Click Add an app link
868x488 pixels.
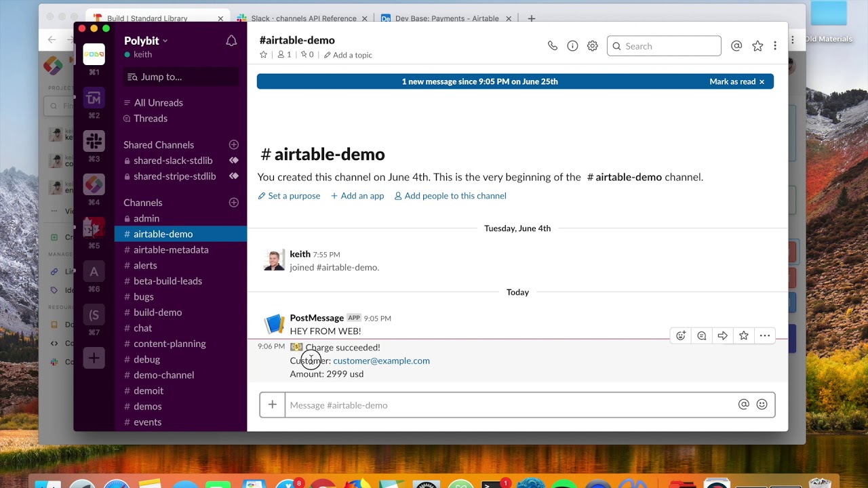click(x=357, y=196)
